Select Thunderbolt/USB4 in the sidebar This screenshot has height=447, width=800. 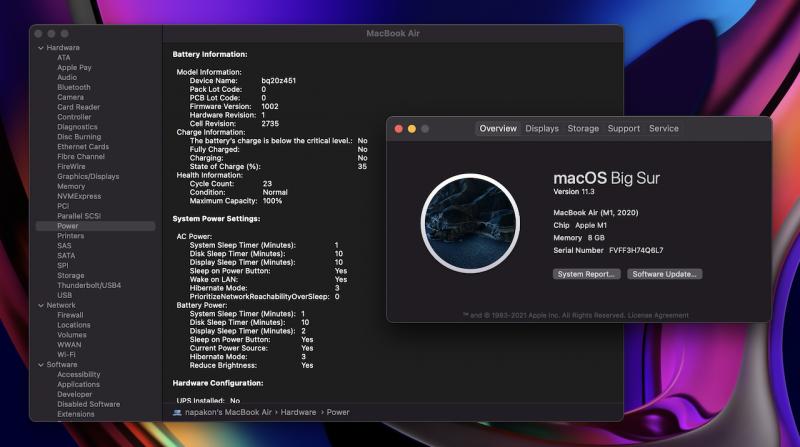89,285
